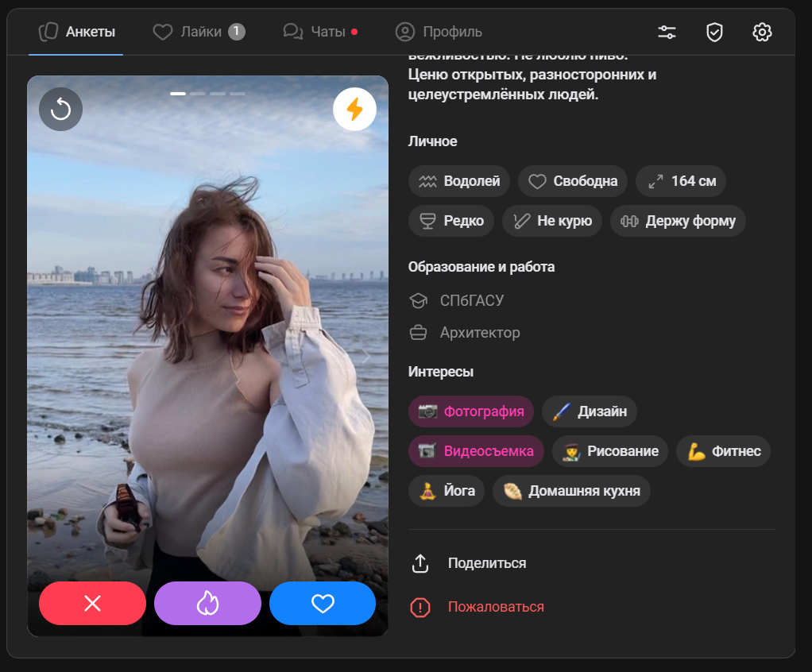Click the СПбГАСУ education entry
812x672 pixels.
[x=472, y=300]
